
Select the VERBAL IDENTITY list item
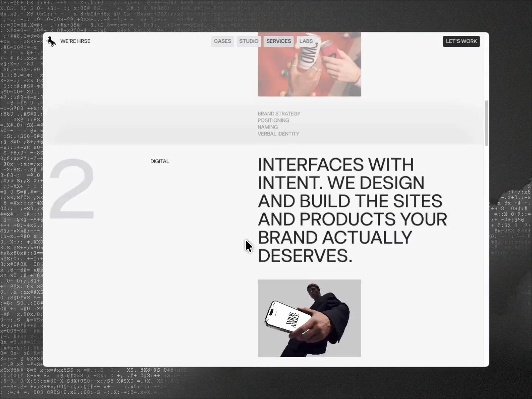279,134
